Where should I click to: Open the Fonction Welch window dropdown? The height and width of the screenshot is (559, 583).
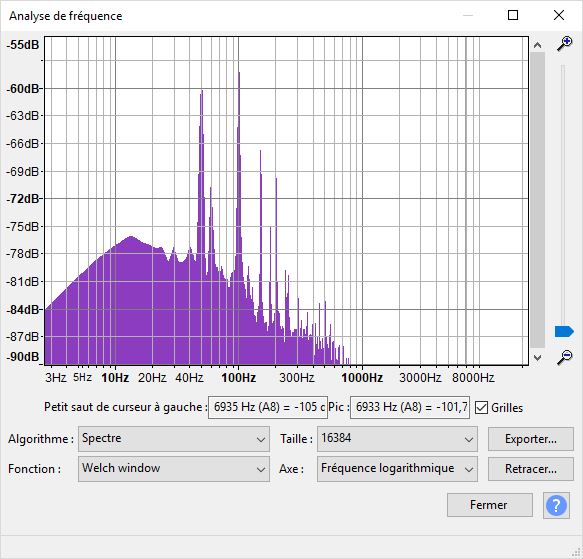click(174, 469)
